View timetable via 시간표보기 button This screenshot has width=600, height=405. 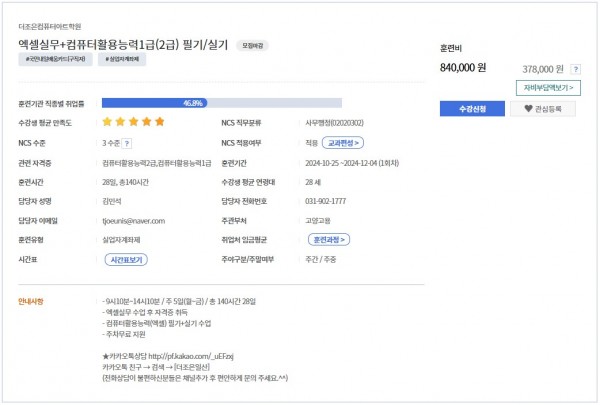(126, 260)
